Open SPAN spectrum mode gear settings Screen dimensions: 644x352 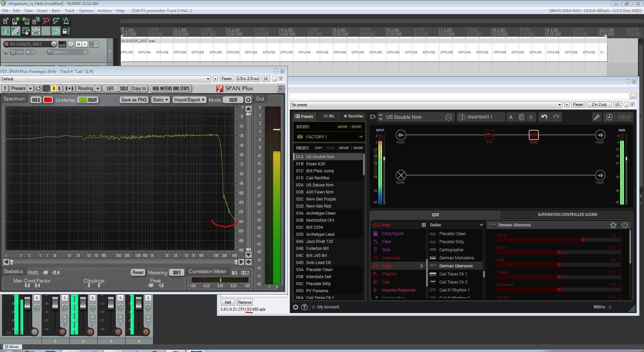(248, 100)
